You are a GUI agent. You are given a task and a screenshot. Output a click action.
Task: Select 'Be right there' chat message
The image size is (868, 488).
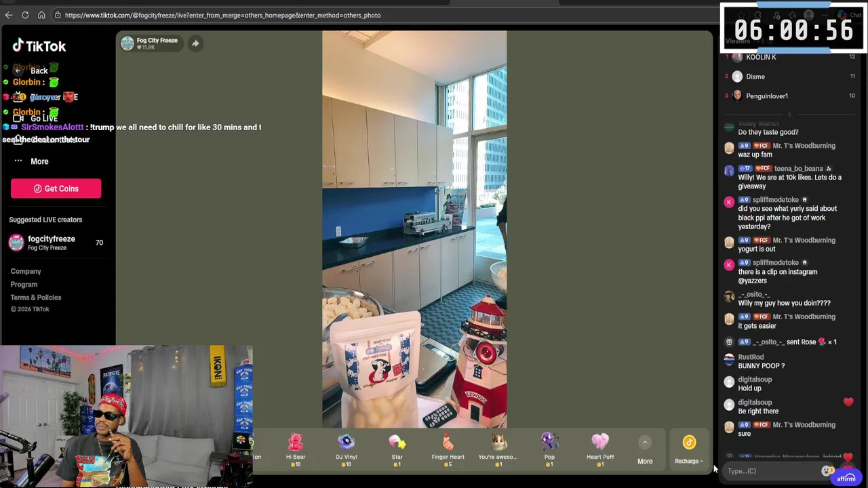(x=758, y=411)
